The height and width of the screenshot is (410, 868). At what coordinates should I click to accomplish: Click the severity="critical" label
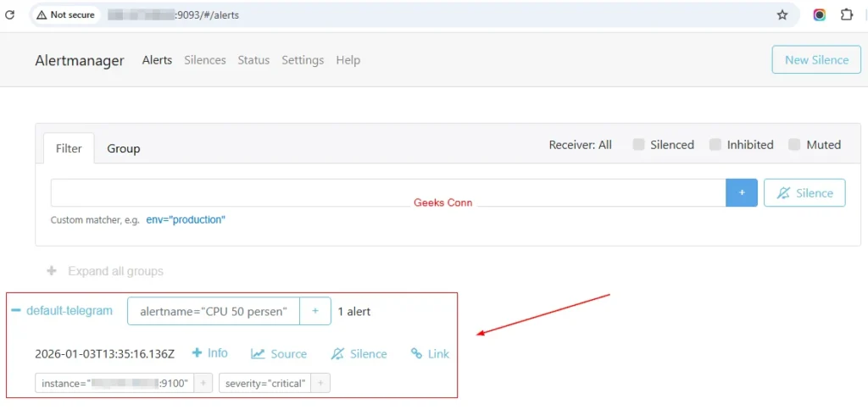click(x=265, y=383)
